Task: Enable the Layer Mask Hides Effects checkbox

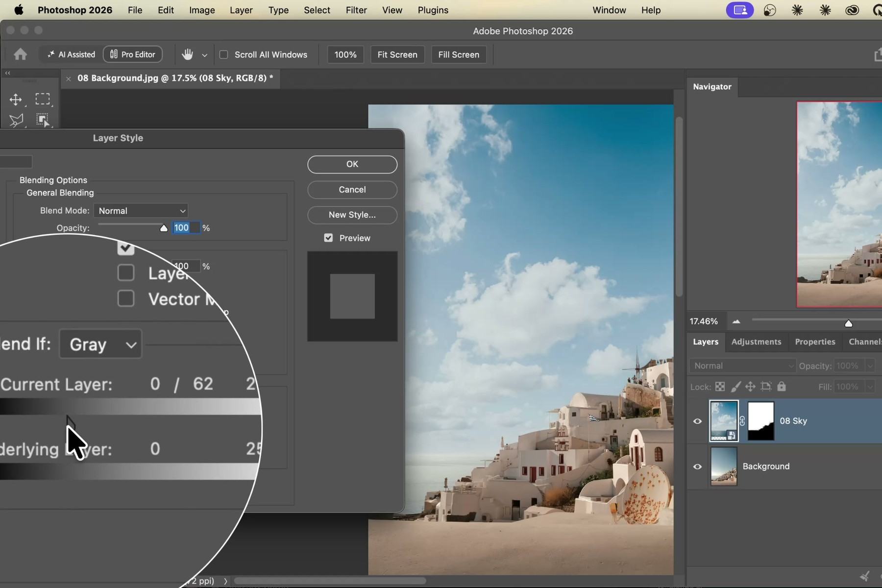Action: (x=126, y=272)
